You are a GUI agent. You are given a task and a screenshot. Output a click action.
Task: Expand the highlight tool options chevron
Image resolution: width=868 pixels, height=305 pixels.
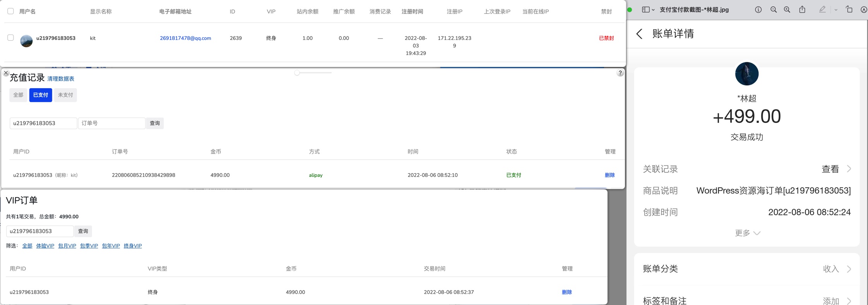coord(836,10)
